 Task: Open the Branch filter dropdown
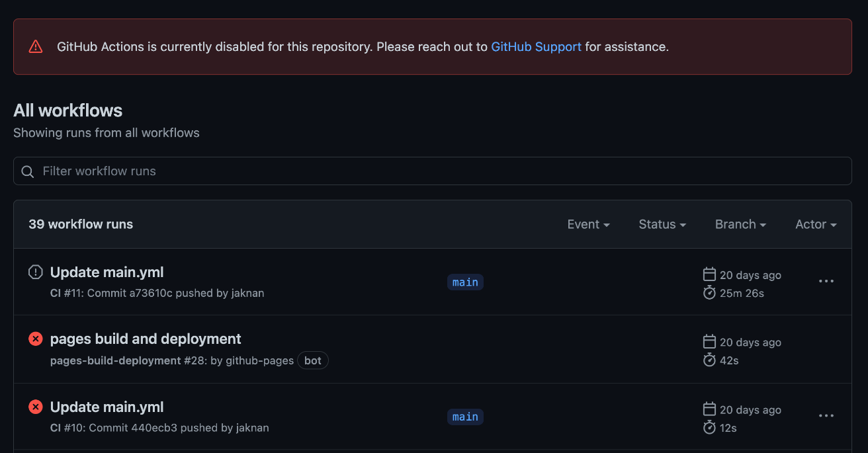[740, 225]
